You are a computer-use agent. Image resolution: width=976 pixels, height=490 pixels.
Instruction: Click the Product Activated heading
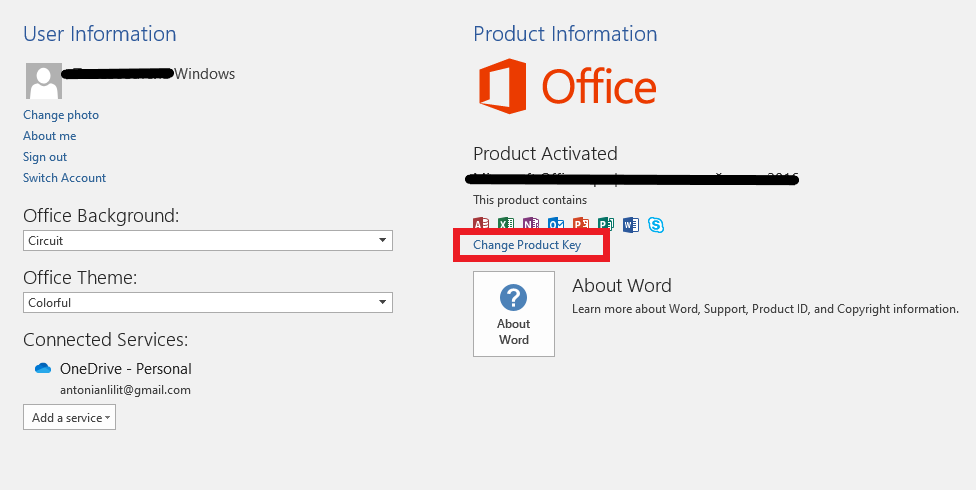pyautogui.click(x=545, y=153)
